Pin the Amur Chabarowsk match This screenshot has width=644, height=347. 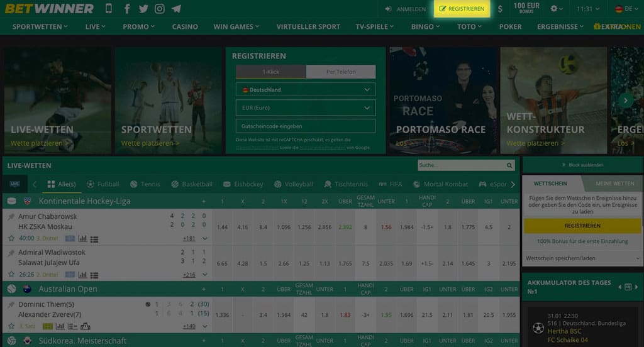point(11,216)
